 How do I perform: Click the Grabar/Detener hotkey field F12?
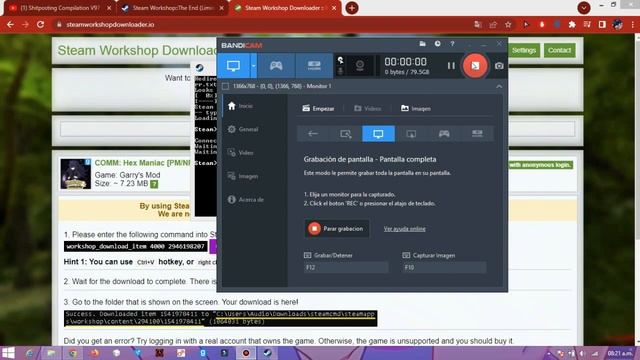346,267
